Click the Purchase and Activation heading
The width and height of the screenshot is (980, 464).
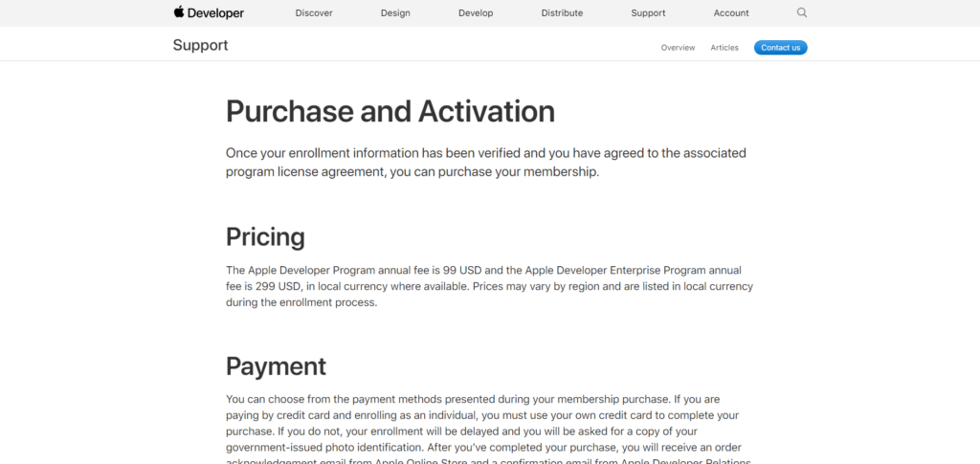point(390,112)
